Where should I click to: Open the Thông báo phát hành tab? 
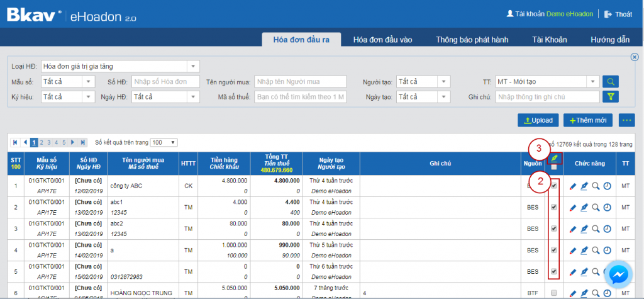(x=472, y=40)
